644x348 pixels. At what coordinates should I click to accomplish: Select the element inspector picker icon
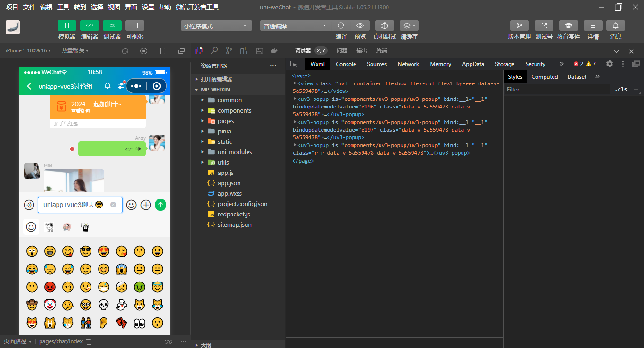tap(294, 64)
